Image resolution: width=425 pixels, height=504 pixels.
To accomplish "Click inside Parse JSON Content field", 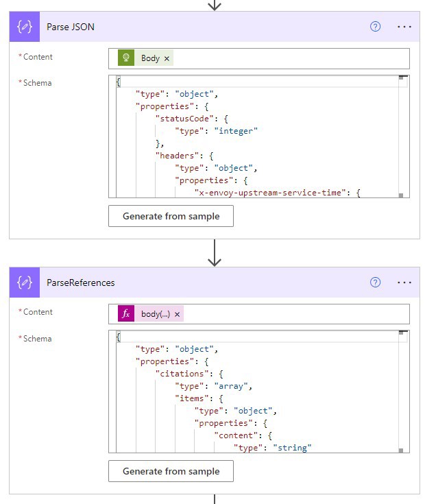I will click(x=288, y=58).
